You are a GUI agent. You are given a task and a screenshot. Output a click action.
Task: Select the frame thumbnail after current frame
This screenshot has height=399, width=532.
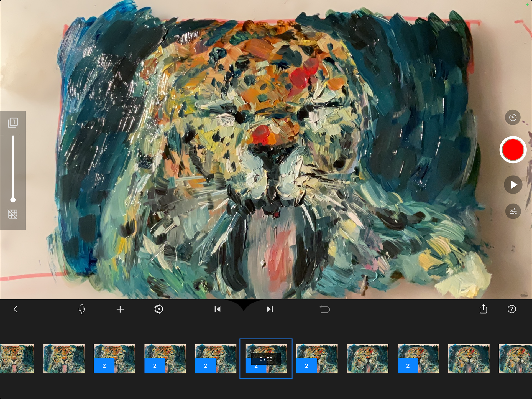click(x=317, y=359)
